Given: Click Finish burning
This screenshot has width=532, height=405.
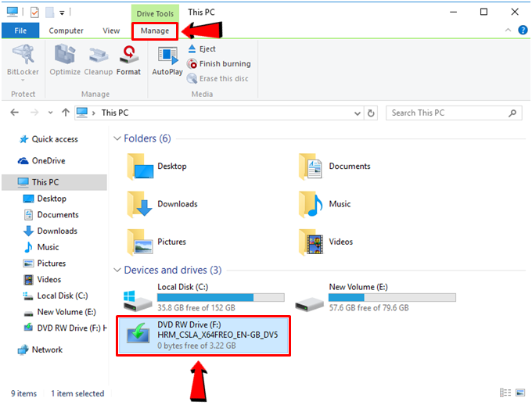Looking at the screenshot, I should 219,64.
